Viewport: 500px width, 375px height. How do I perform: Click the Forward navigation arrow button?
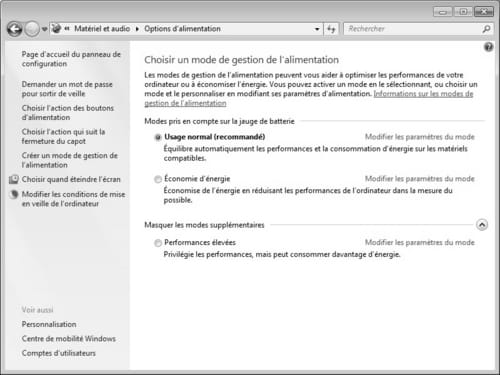pyautogui.click(x=32, y=29)
